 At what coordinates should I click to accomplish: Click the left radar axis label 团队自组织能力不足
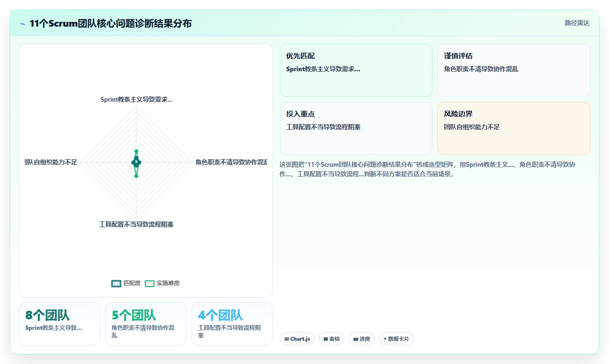[51, 162]
